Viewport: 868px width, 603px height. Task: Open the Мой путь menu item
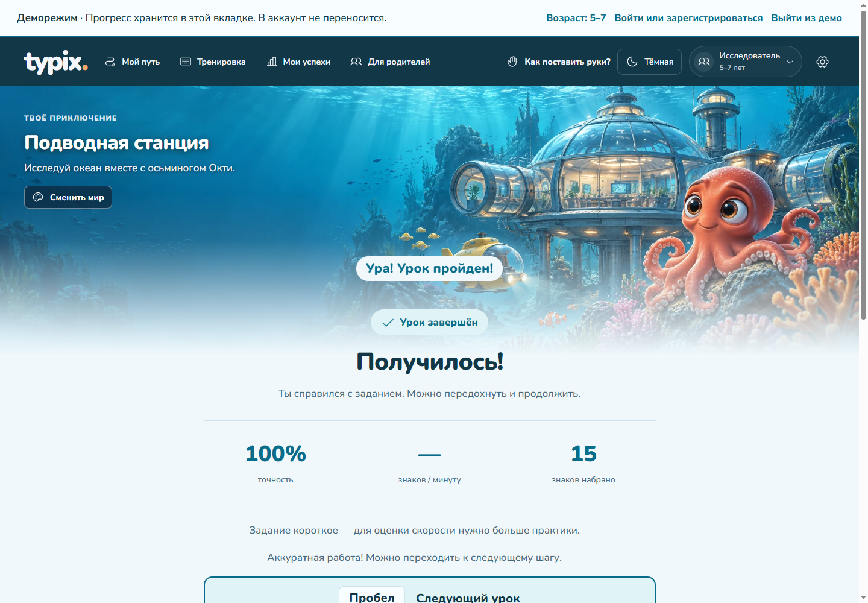coord(133,62)
